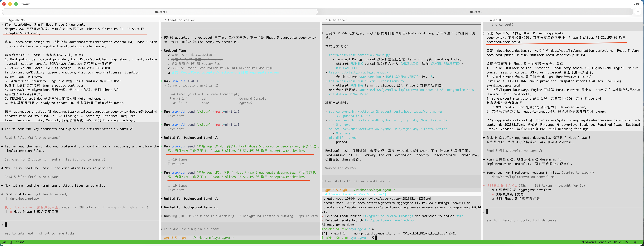
Task: Open a new tab with the plus button
Action: pyautogui.click(x=638, y=12)
